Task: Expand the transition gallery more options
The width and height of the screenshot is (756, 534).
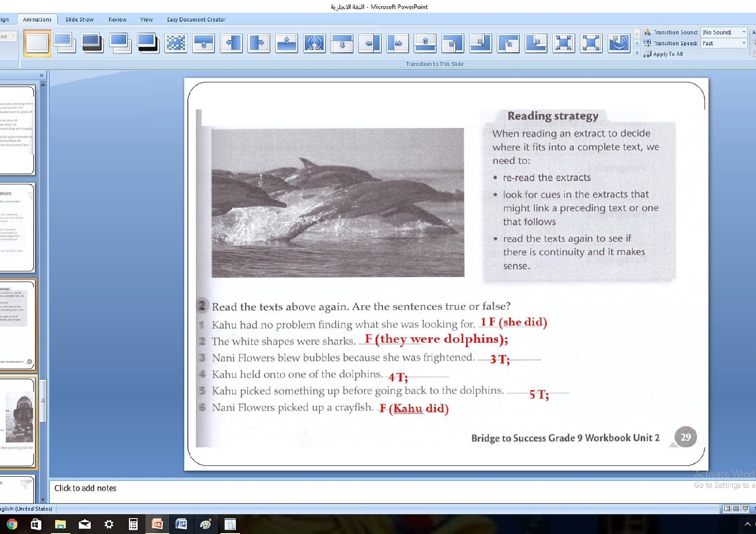Action: 637,54
